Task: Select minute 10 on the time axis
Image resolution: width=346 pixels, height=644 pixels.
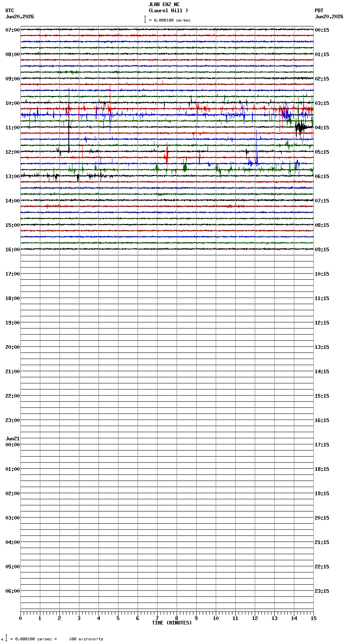Action: coord(216,618)
